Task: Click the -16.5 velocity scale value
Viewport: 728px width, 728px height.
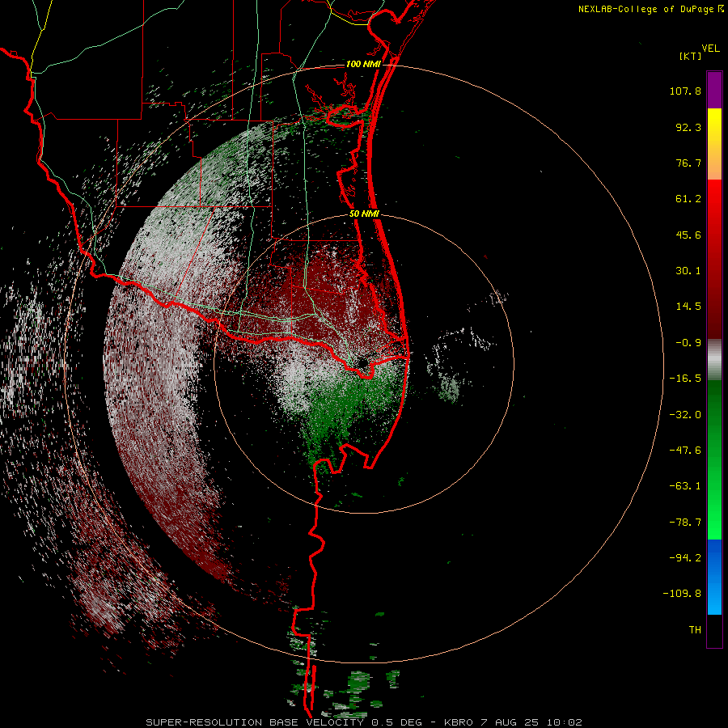Action: pyautogui.click(x=685, y=379)
